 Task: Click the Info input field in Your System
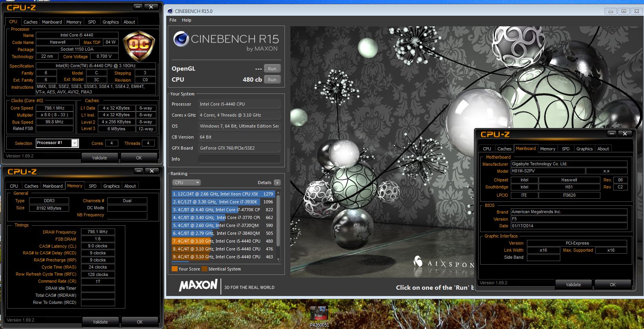[239, 159]
